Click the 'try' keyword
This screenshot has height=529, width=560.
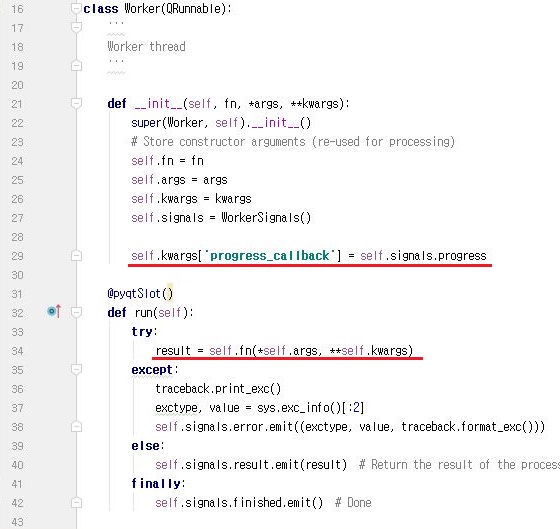[142, 332]
